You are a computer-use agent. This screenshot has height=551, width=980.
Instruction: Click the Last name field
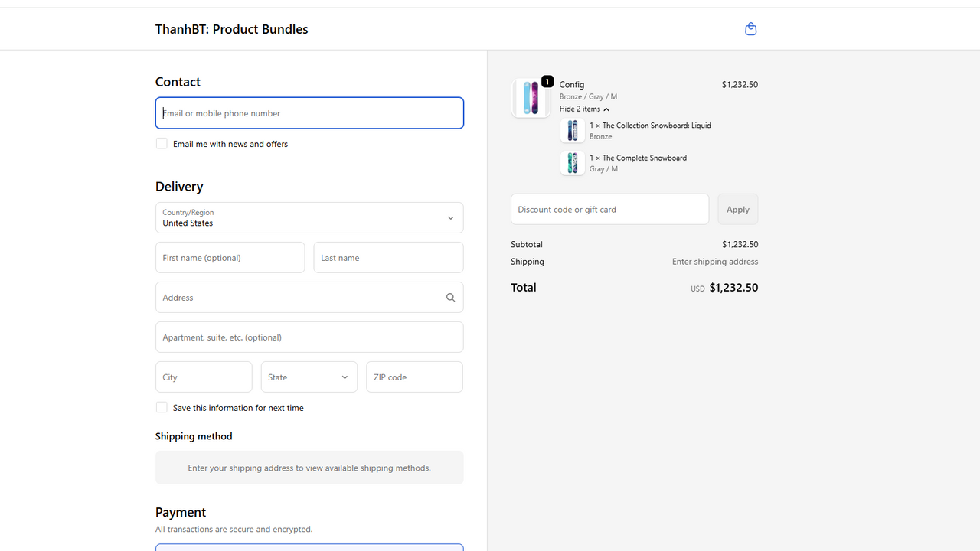click(388, 258)
